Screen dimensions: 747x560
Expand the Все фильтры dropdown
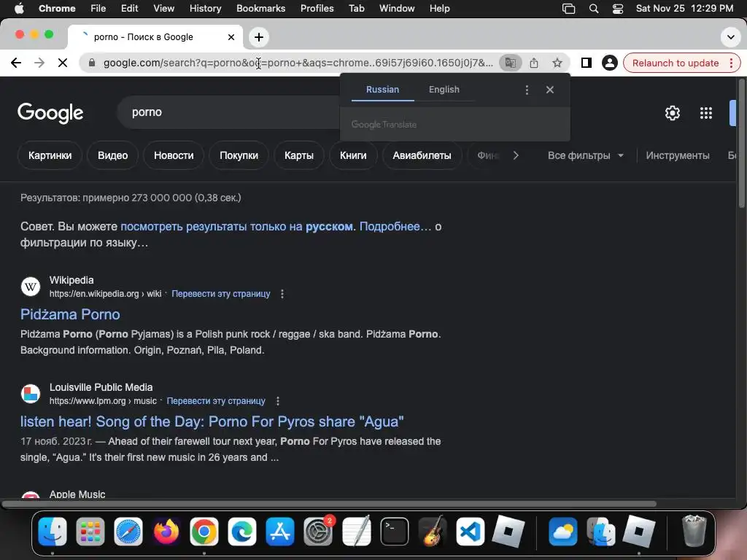[586, 156]
